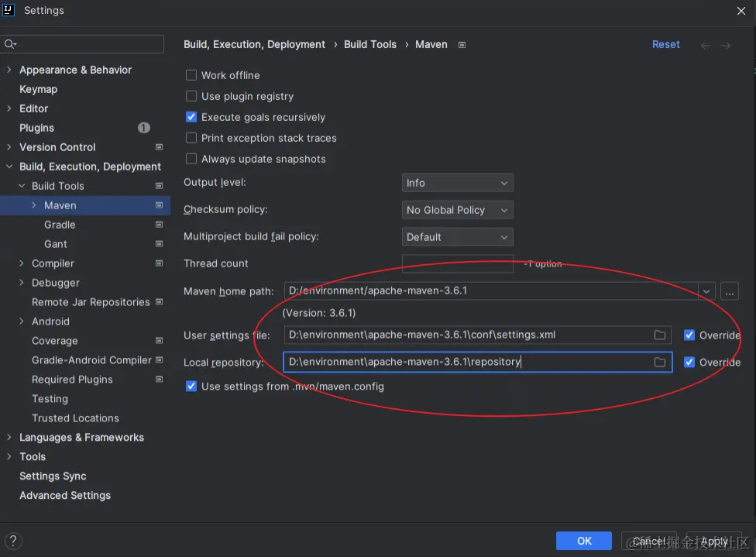Click the browse ellipsis button for Maven home
Screen dimensions: 756x557
(729, 291)
